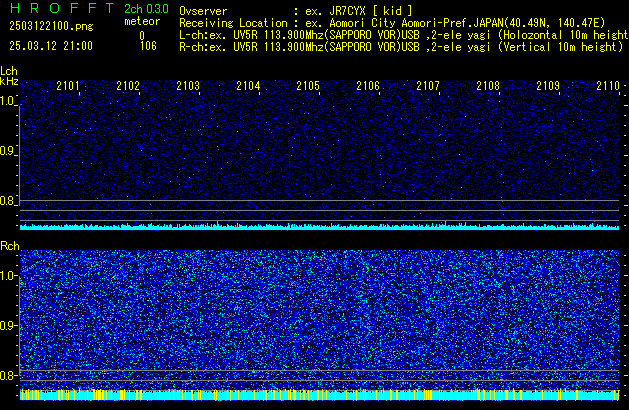Select the 2106 time marker
This screenshot has height=410, width=629.
point(368,86)
